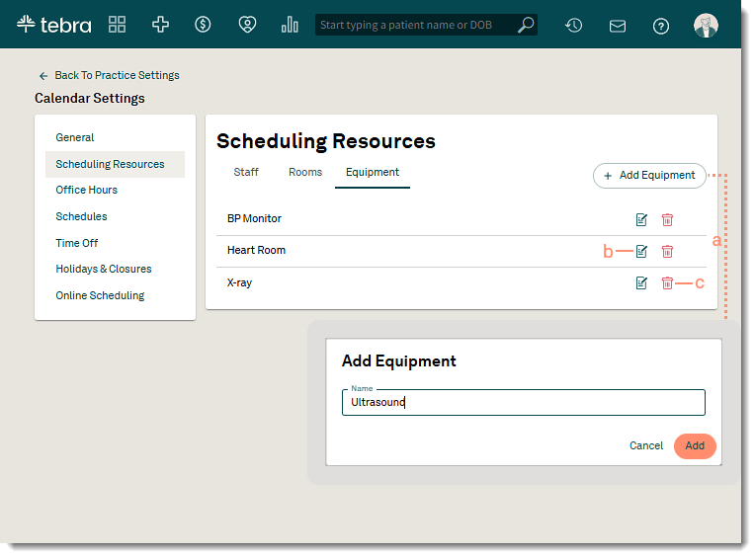Click the equipment Name input field
Viewport: 756px width, 558px height.
[x=523, y=402]
